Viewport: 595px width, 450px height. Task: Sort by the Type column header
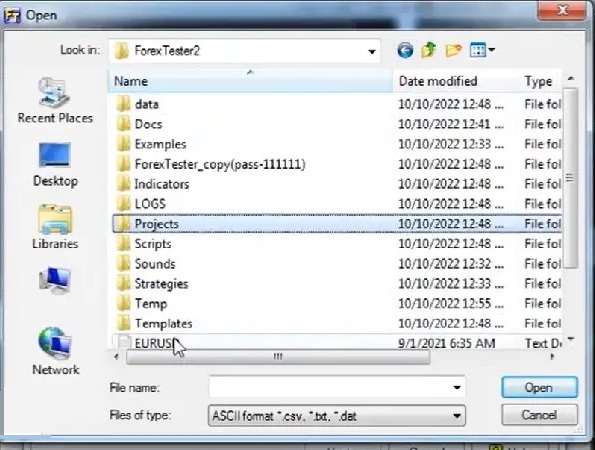(540, 81)
